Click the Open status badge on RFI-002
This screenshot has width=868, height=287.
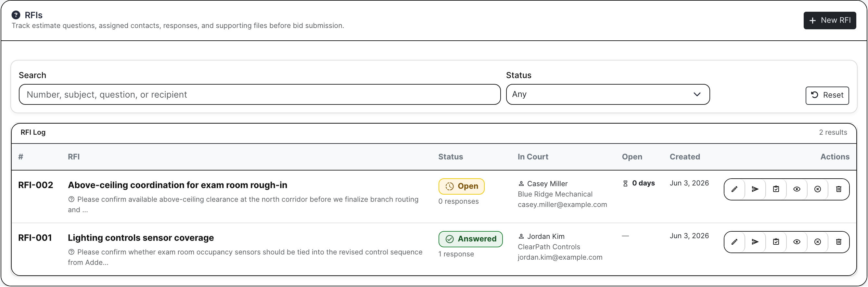click(x=461, y=186)
